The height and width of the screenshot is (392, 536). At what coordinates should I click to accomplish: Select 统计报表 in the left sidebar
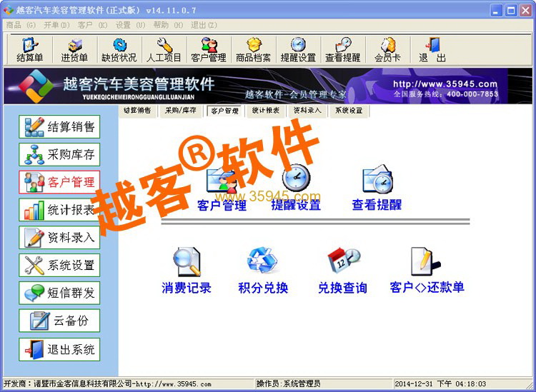point(59,210)
